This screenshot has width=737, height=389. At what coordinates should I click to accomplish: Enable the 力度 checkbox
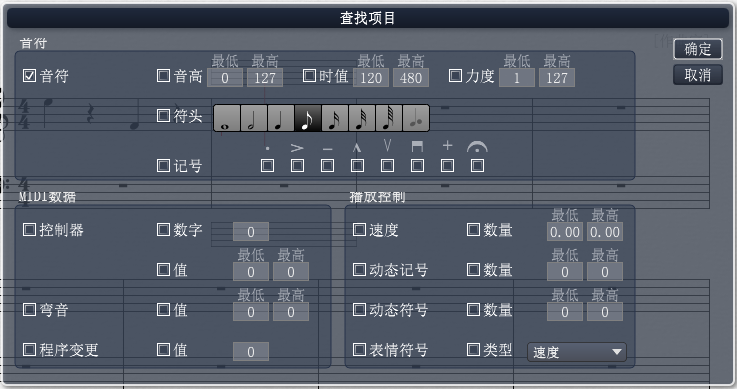click(x=455, y=75)
